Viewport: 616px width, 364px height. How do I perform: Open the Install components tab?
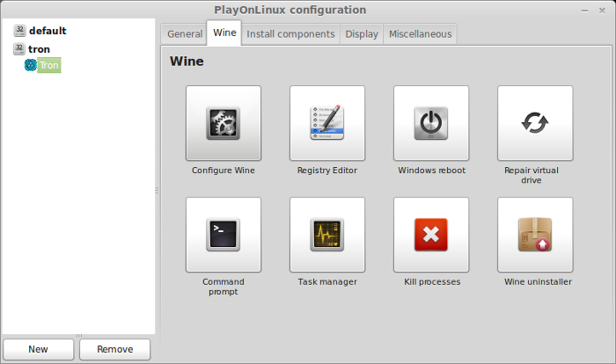point(290,34)
